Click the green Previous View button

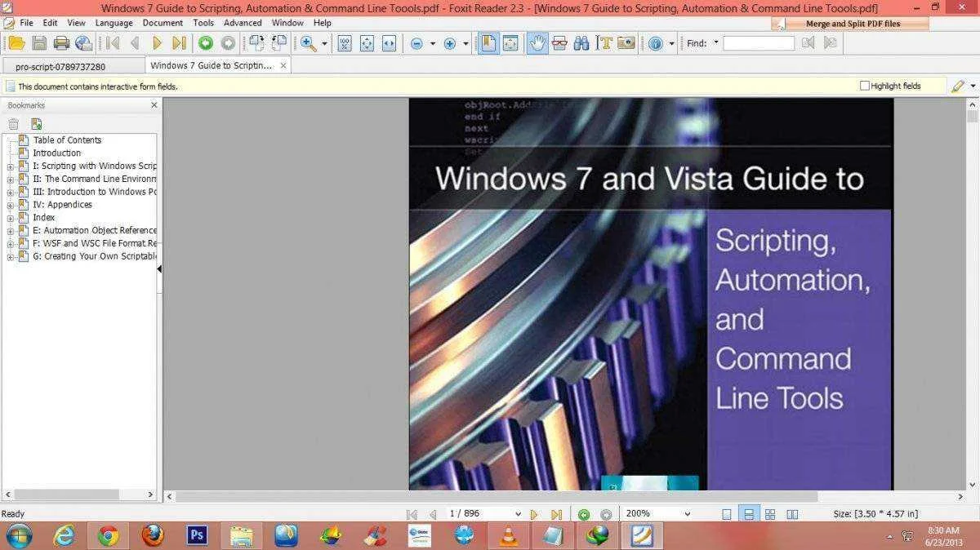coord(206,43)
